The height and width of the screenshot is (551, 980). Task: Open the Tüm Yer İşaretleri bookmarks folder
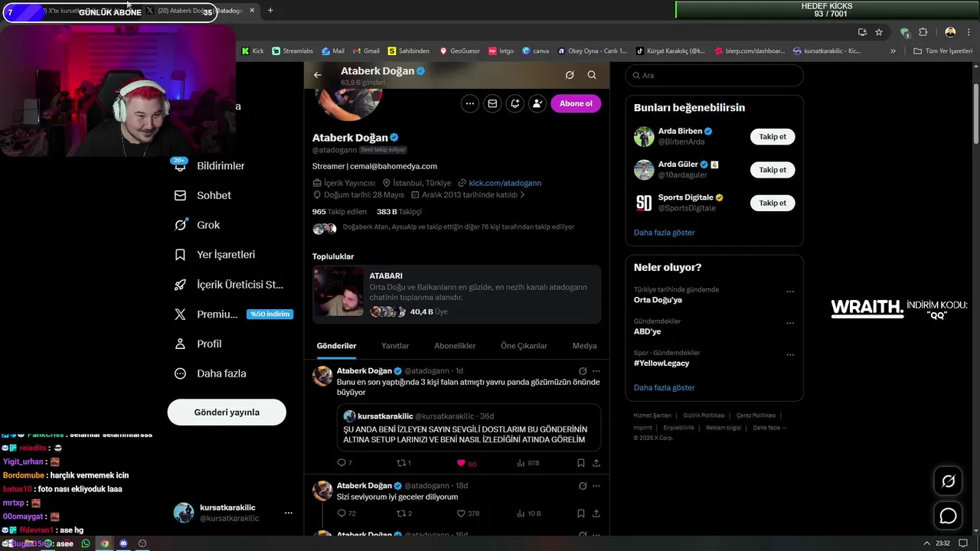point(943,51)
